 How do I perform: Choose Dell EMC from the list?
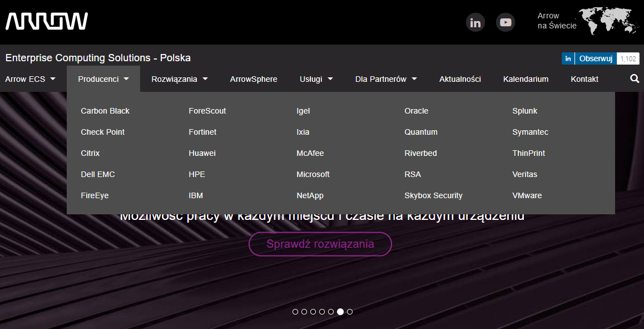98,174
